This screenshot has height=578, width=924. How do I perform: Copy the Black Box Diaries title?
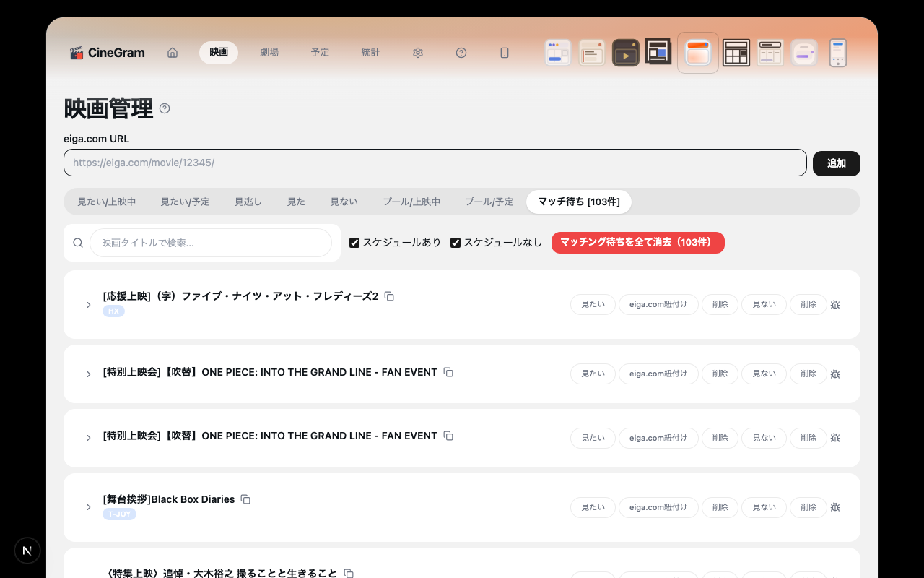pyautogui.click(x=245, y=499)
